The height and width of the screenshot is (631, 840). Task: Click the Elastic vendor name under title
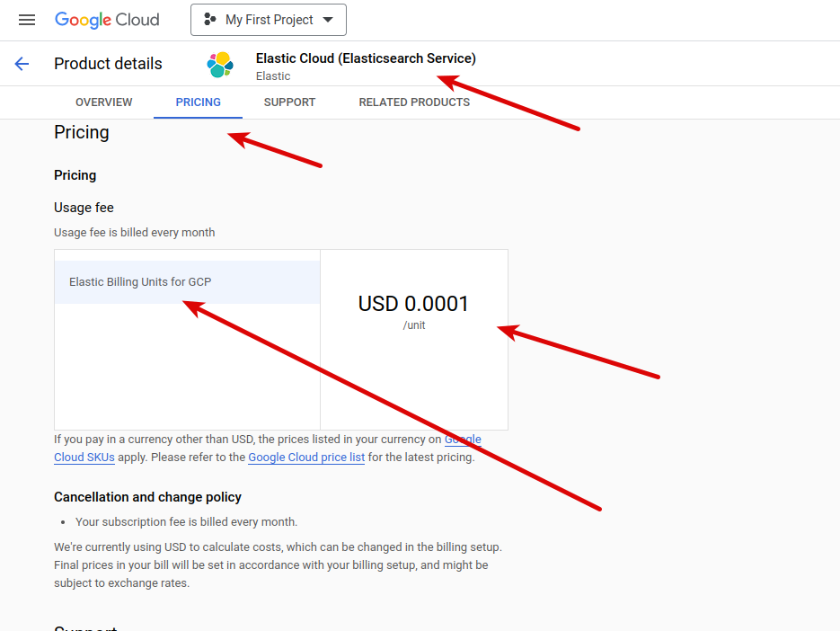pyautogui.click(x=273, y=76)
